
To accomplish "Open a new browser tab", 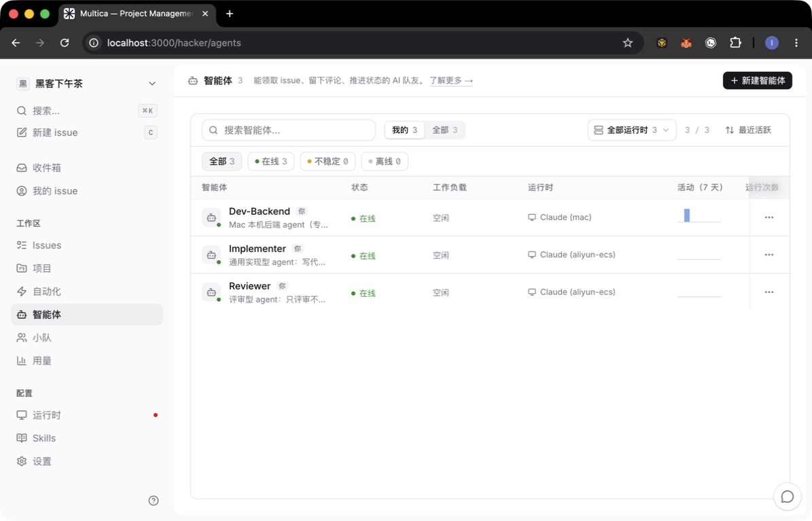I will tap(230, 14).
